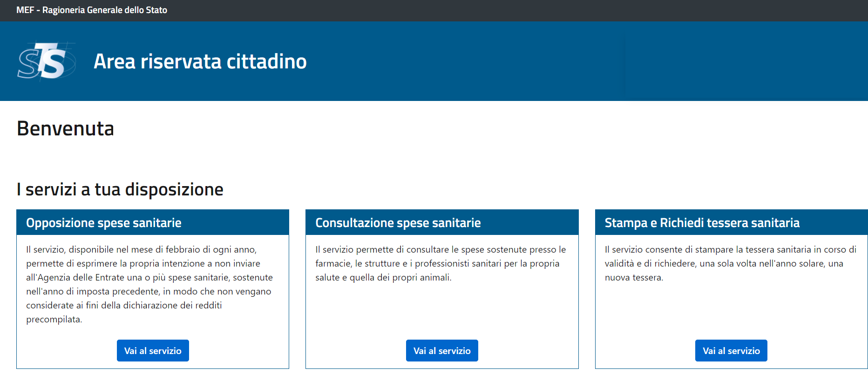Click the Area riservata cittadino title
868x388 pixels.
(x=200, y=61)
